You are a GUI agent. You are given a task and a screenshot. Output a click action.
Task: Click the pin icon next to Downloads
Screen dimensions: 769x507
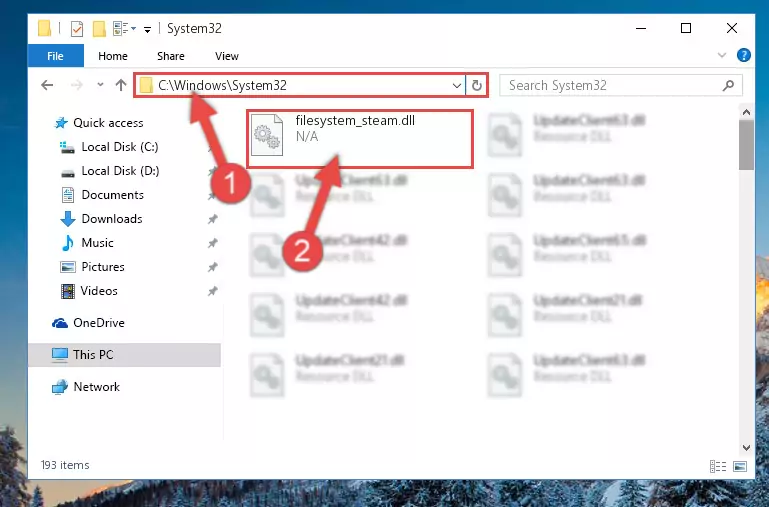point(212,219)
